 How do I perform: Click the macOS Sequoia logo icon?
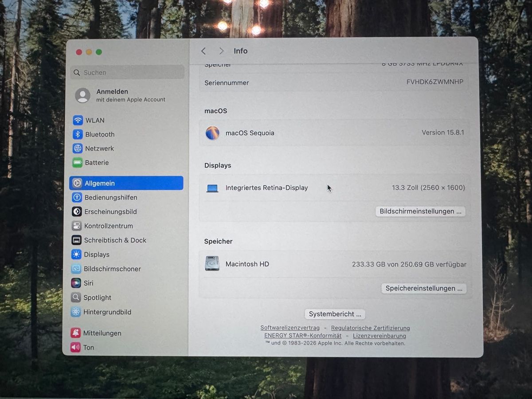point(212,133)
